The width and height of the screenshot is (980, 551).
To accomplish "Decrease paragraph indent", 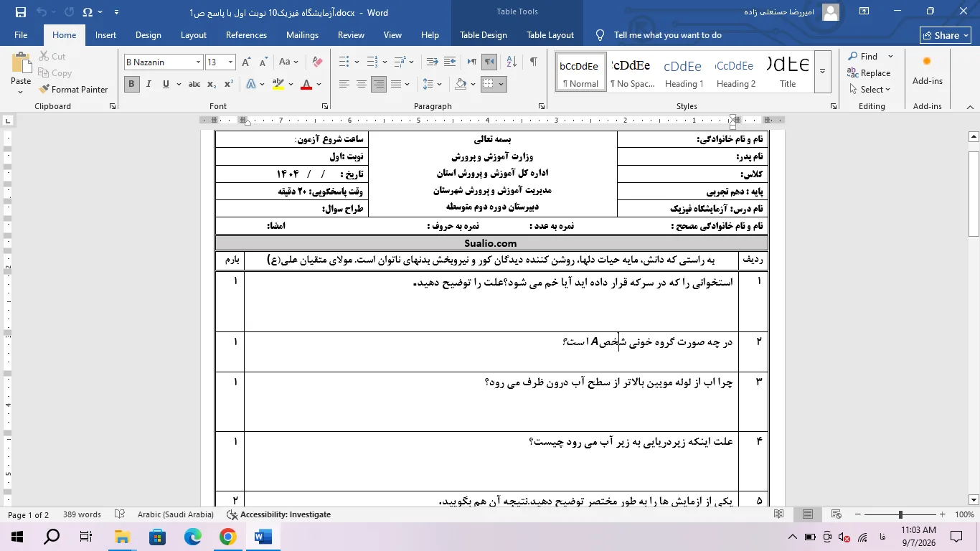I will [432, 62].
